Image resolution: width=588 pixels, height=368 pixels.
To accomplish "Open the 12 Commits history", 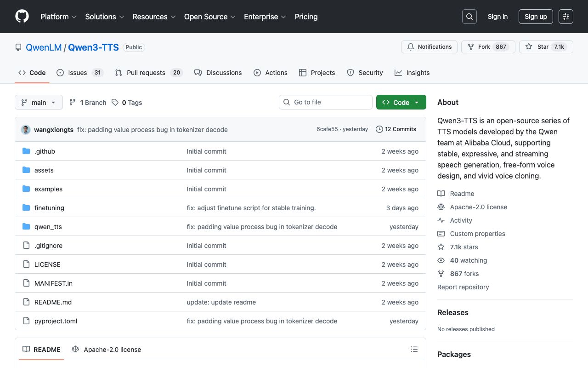I will (x=396, y=129).
